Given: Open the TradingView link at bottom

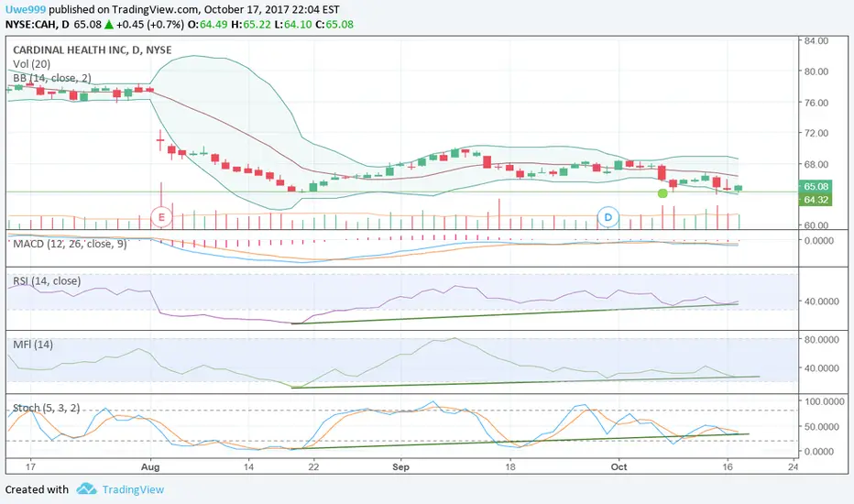Looking at the screenshot, I should 133,489.
